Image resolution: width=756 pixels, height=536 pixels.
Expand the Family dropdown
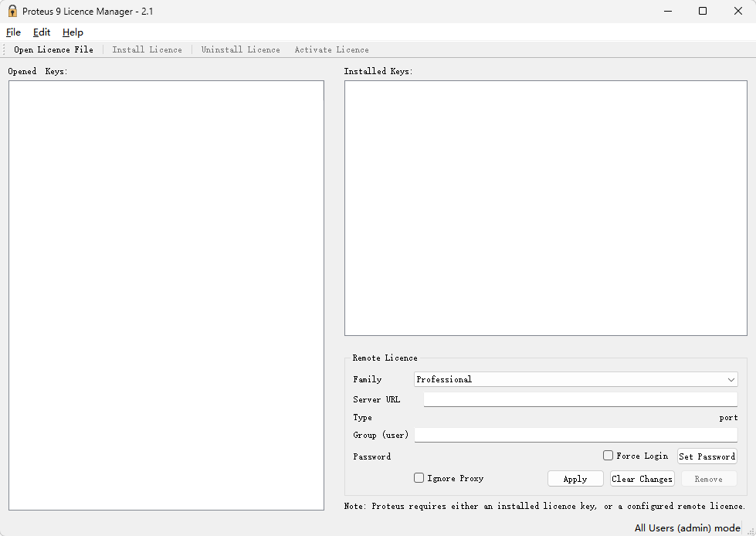(x=575, y=379)
